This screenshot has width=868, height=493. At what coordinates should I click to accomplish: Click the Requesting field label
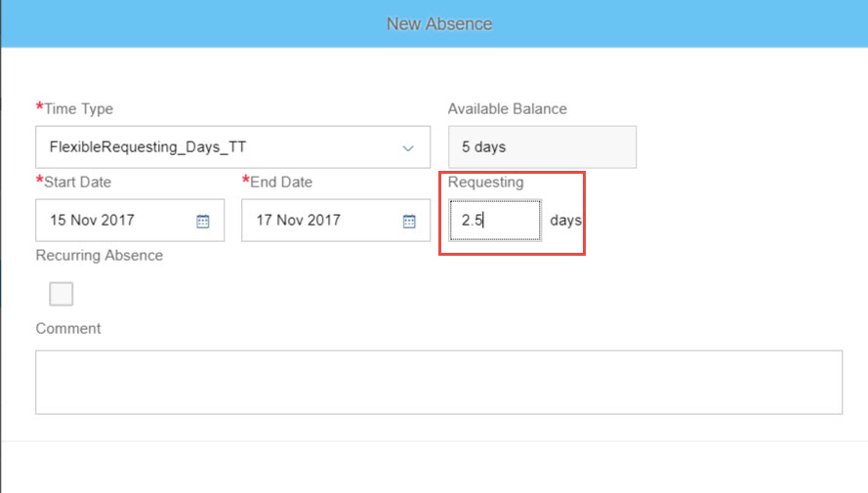[485, 182]
